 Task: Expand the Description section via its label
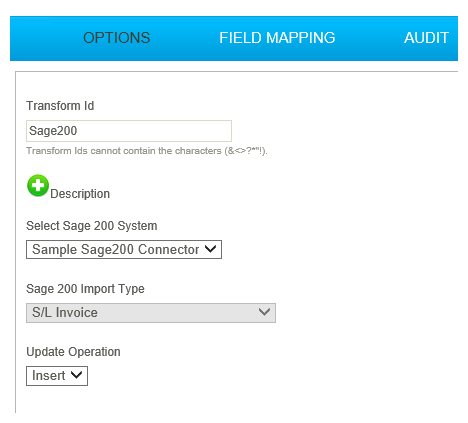tap(80, 194)
